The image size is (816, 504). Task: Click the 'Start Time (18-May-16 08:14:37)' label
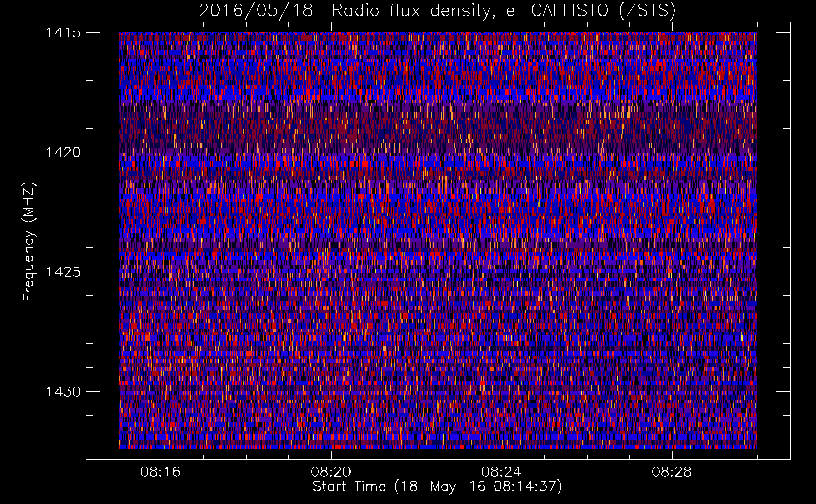click(437, 487)
